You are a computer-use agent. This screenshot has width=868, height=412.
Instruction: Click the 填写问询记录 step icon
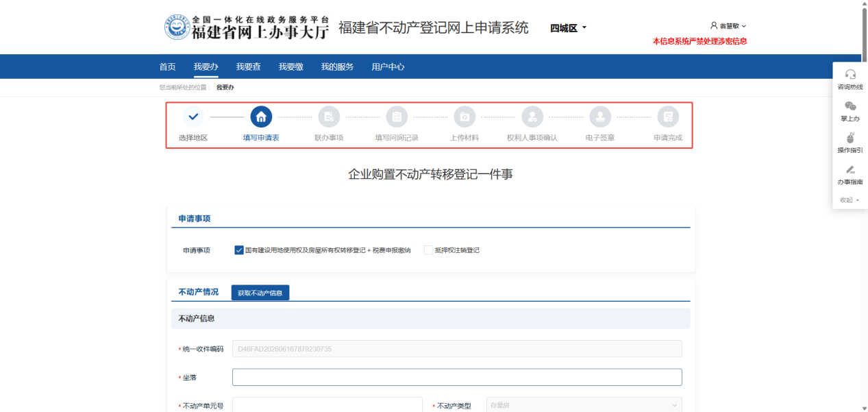pos(397,117)
